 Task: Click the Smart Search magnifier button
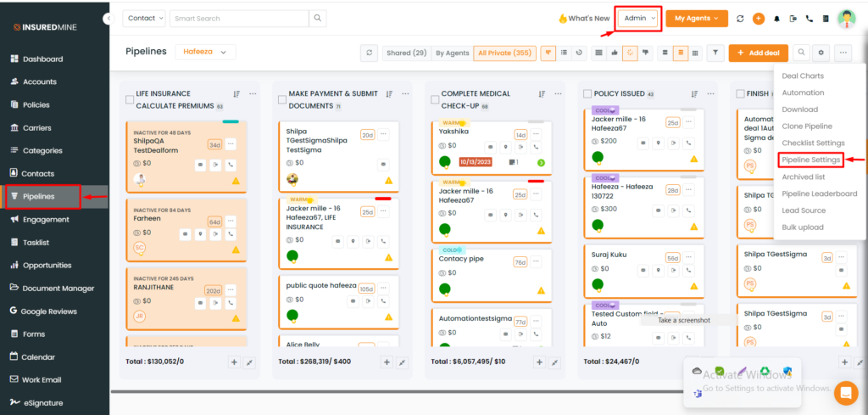pyautogui.click(x=317, y=19)
